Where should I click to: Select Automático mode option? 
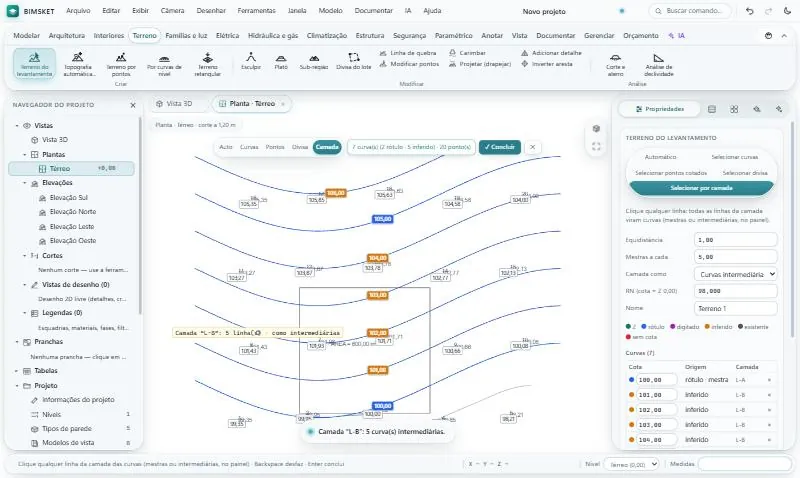point(660,157)
